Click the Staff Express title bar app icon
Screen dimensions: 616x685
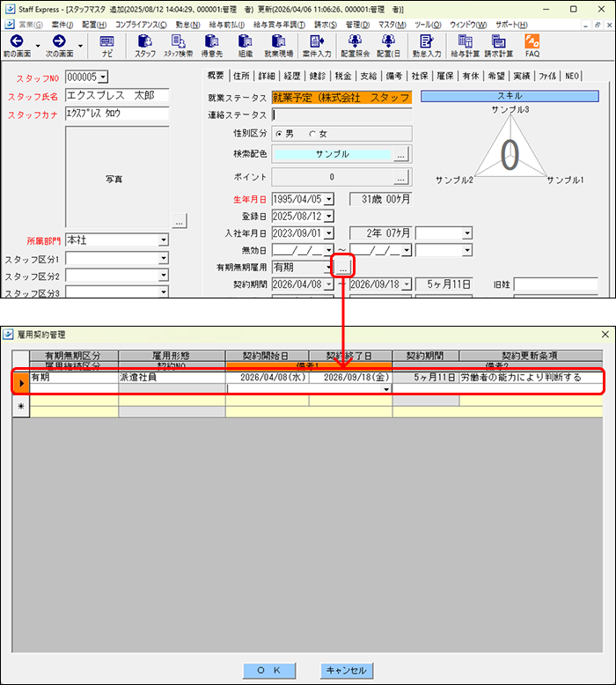click(10, 9)
